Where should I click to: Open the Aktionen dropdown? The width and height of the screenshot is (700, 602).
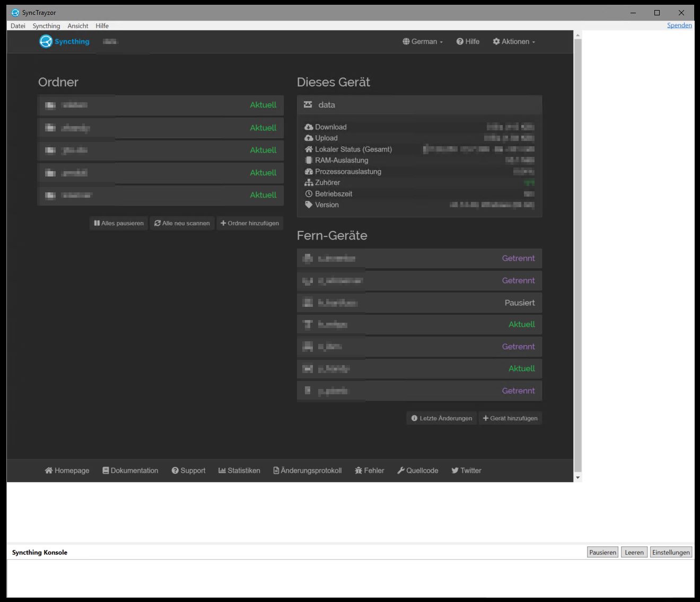point(513,41)
